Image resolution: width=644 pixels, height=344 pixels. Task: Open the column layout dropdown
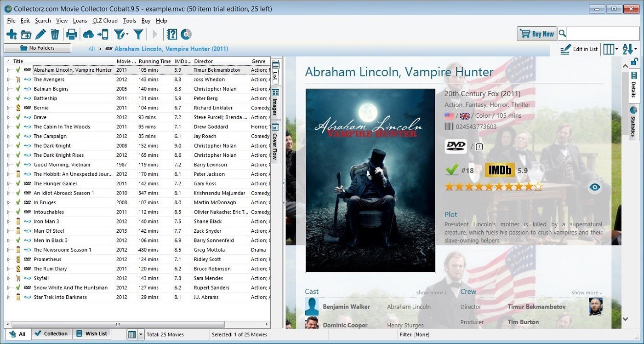(x=610, y=49)
